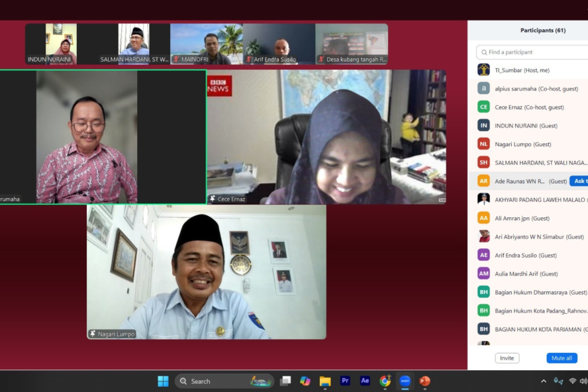Screen dimensions: 588x392
Task: Toggle the volume speaker tray icon
Action: 583,381
